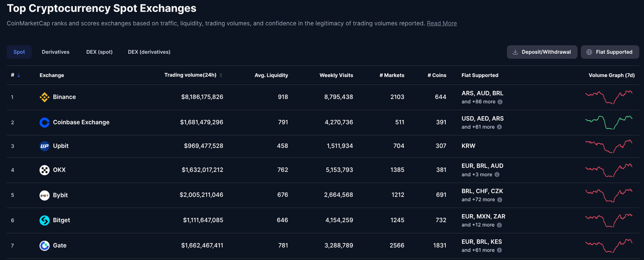Image resolution: width=644 pixels, height=260 pixels.
Task: Click Upbit volume $969,477,528
Action: click(204, 146)
